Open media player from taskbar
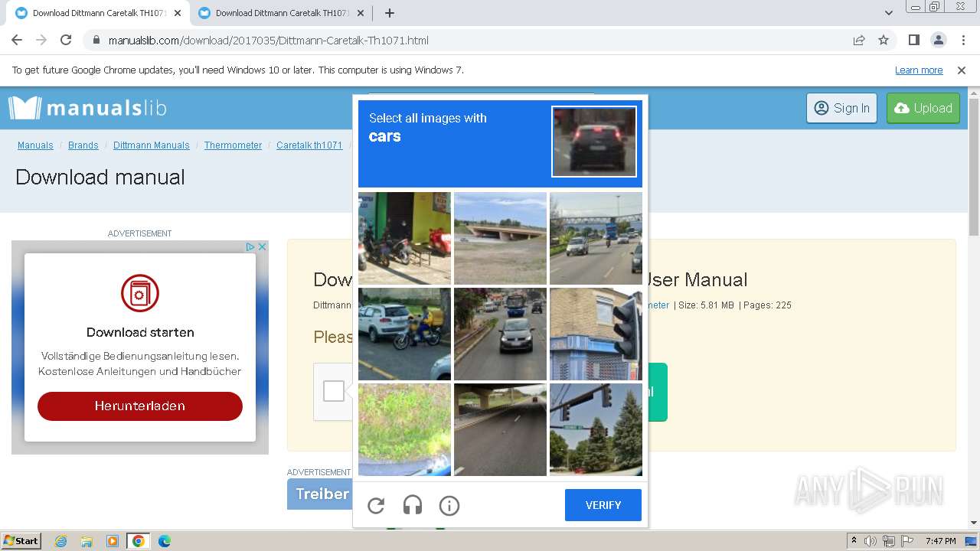Viewport: 980px width, 551px height. pos(113,541)
